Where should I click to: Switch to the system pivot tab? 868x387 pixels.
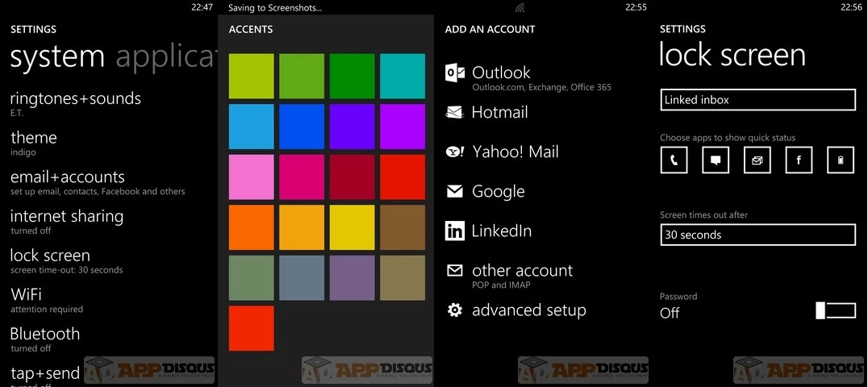57,56
